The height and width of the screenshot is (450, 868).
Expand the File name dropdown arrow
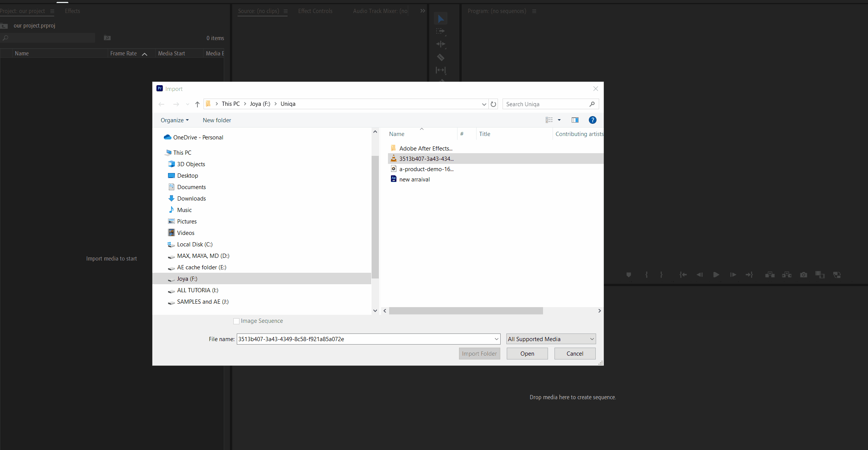pyautogui.click(x=496, y=339)
